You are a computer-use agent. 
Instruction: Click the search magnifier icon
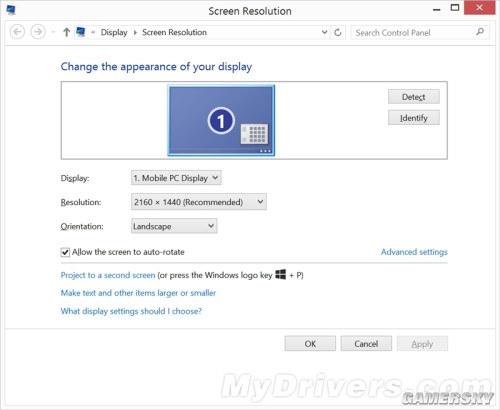480,32
